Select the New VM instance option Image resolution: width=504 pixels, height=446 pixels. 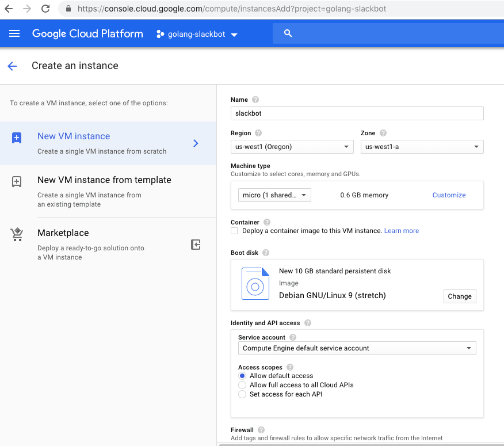pyautogui.click(x=108, y=143)
